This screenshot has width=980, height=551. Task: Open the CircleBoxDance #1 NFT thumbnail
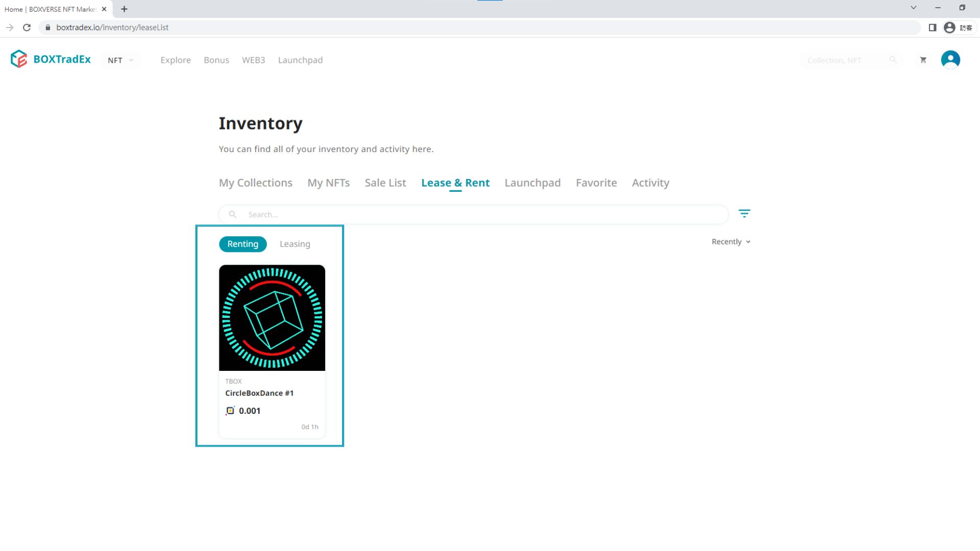click(272, 317)
